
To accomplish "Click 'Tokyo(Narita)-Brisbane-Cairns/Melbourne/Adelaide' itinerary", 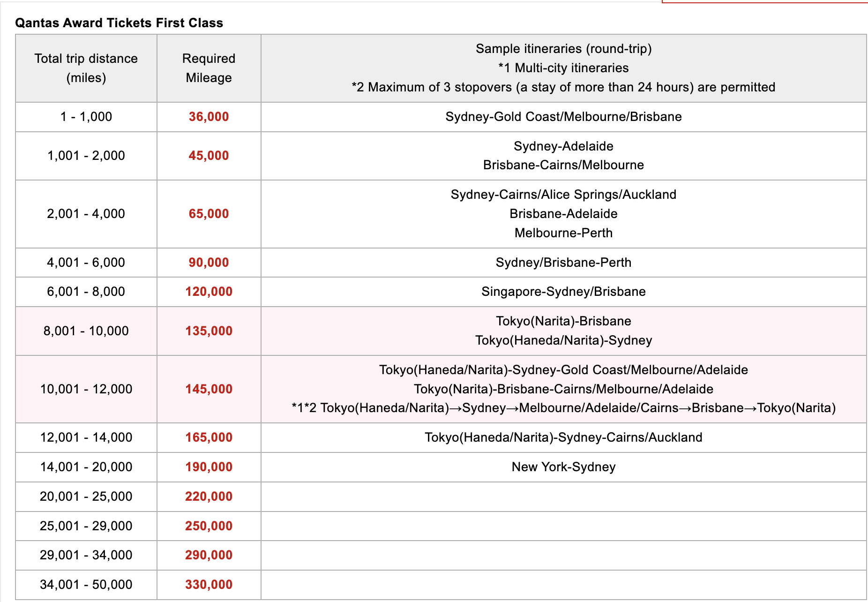I will point(564,389).
